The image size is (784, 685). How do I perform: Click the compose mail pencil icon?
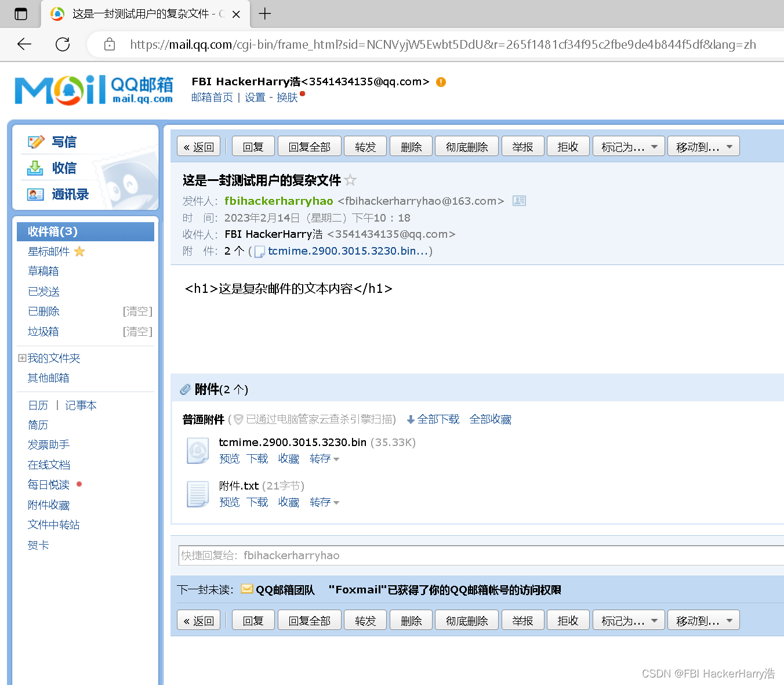tap(36, 142)
